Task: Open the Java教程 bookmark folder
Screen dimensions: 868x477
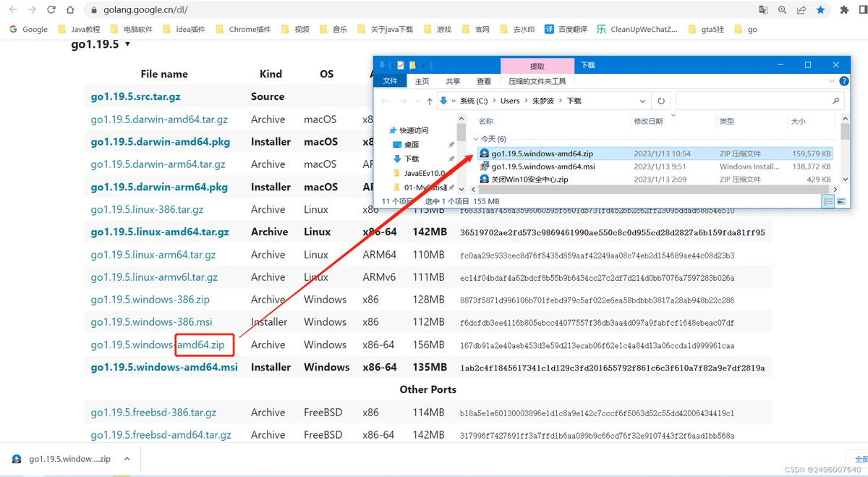Action: (x=78, y=30)
